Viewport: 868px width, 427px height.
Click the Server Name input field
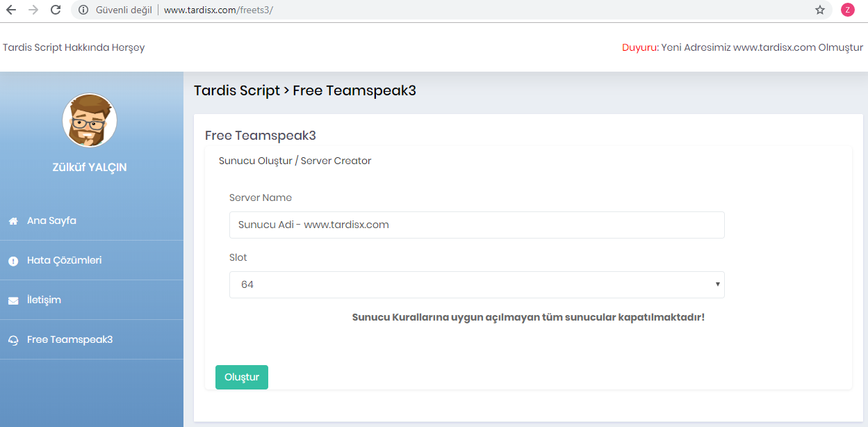point(477,225)
